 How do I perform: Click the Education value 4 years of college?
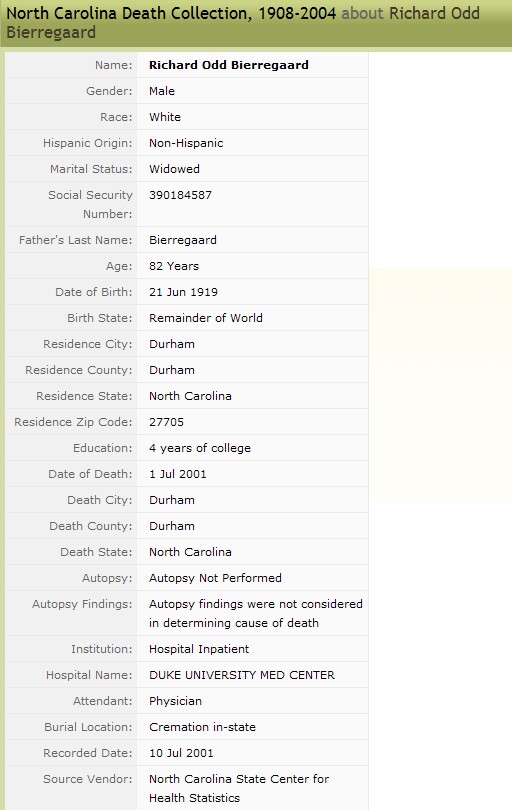pos(199,448)
